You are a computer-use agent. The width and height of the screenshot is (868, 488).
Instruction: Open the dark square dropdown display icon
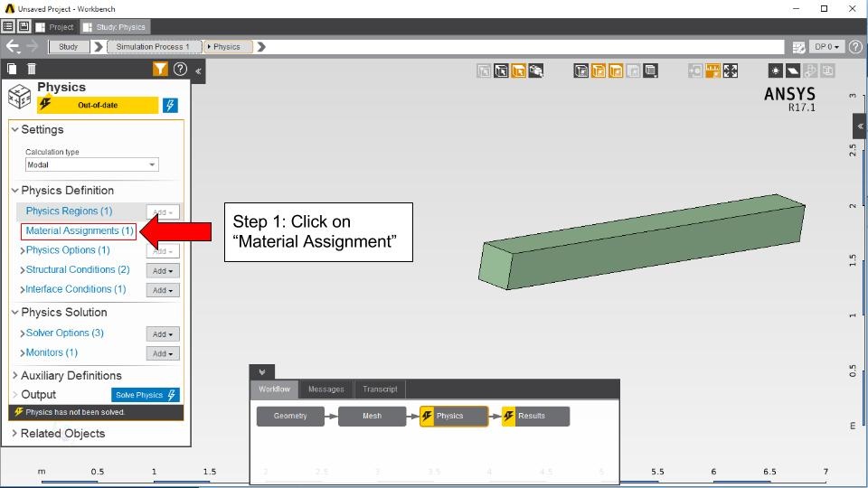point(651,70)
